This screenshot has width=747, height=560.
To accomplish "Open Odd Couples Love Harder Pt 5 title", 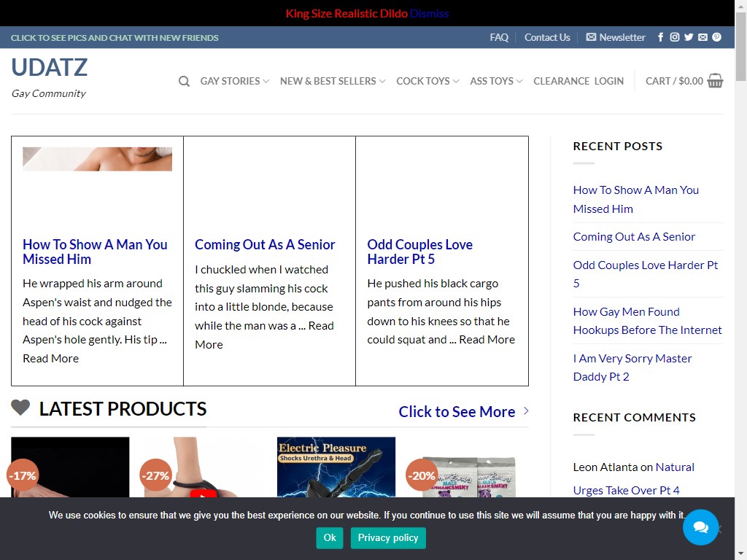I will (419, 252).
